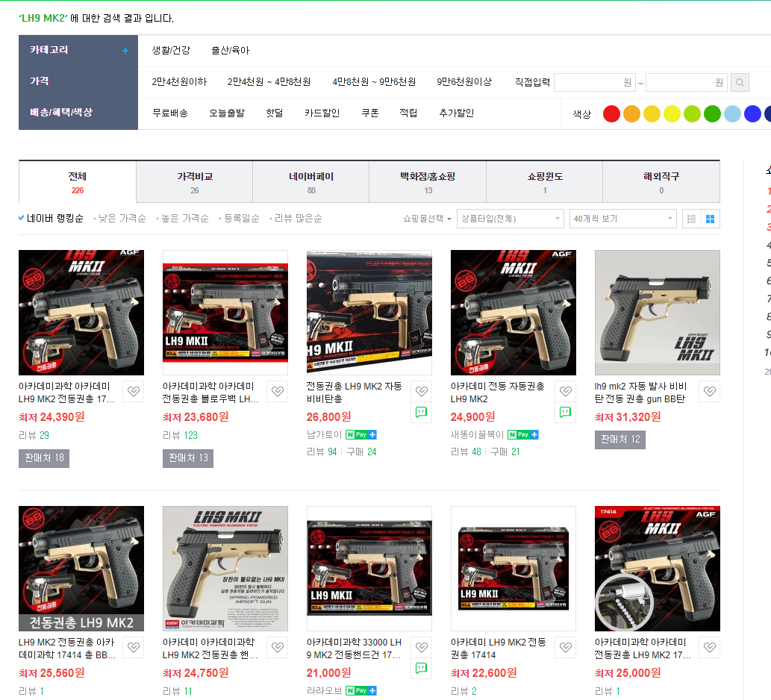Viewport: 771px width, 700px height.
Task: Click maximum price input field
Action: [687, 83]
